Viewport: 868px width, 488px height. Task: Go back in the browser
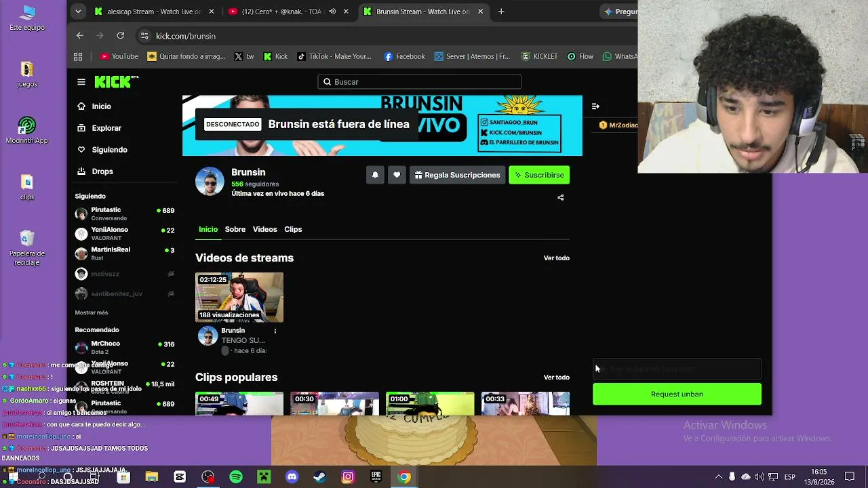(80, 36)
